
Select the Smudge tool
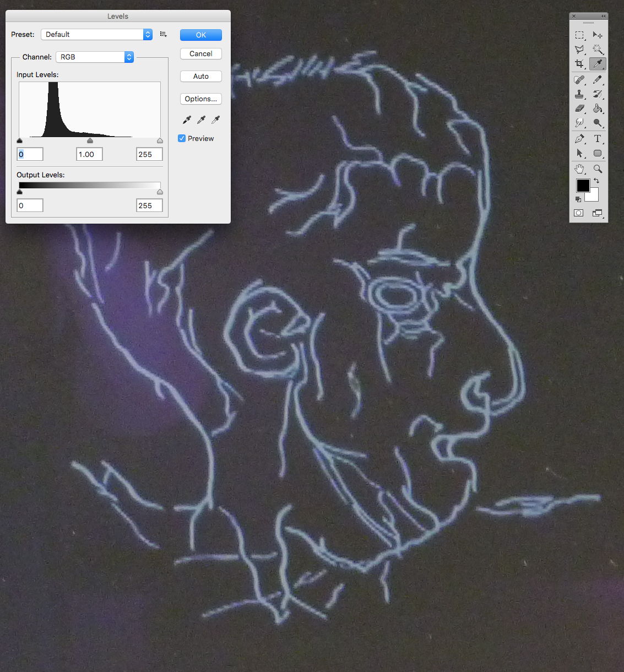pyautogui.click(x=579, y=123)
